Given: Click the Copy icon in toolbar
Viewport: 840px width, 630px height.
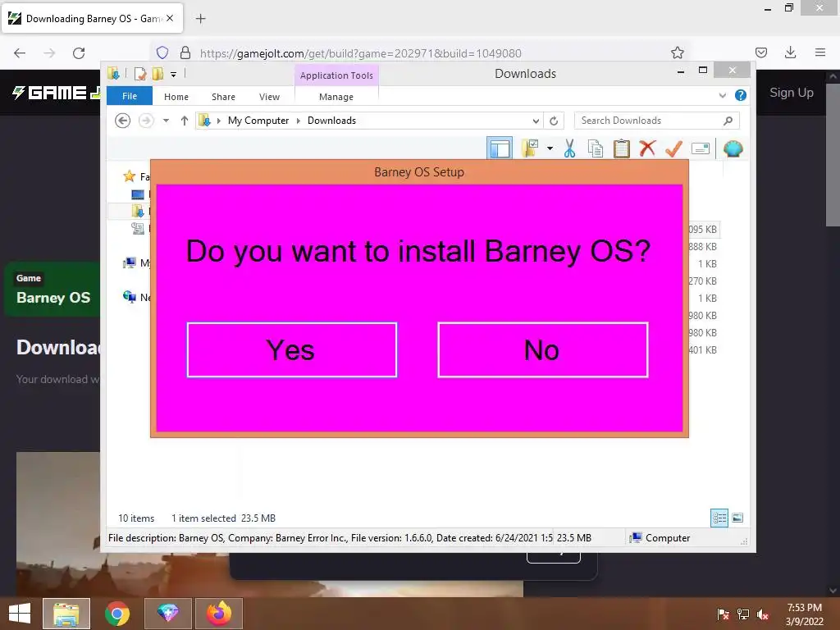Looking at the screenshot, I should point(596,148).
